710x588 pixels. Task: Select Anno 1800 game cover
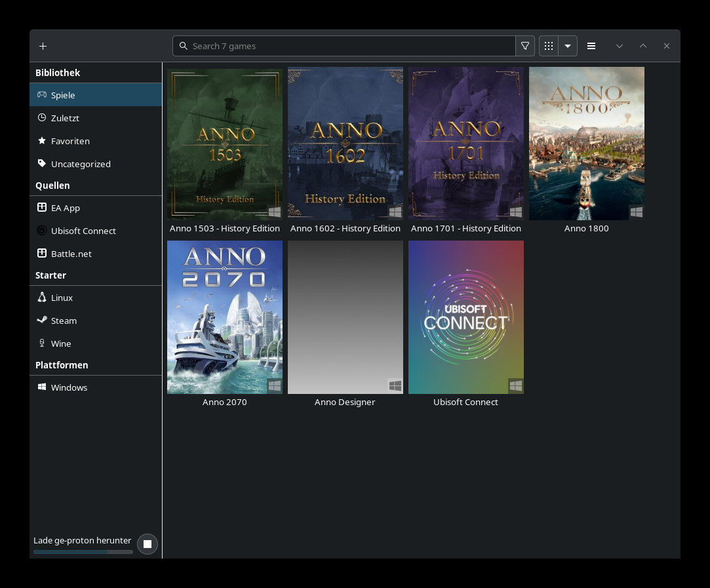point(586,144)
